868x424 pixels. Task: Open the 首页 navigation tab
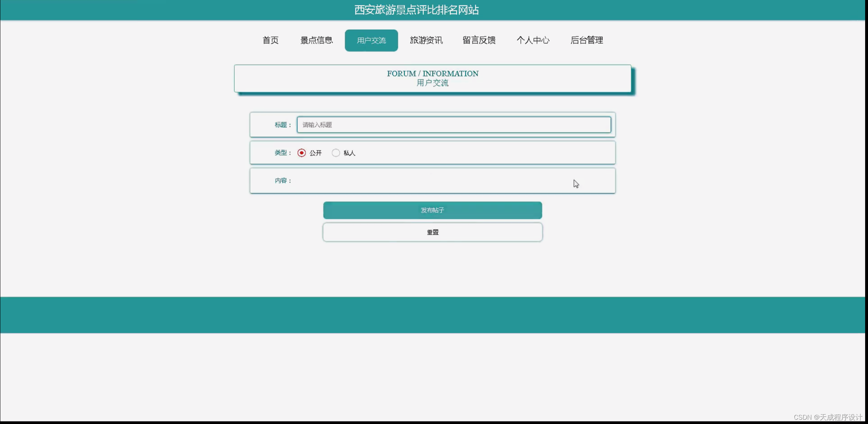(270, 40)
